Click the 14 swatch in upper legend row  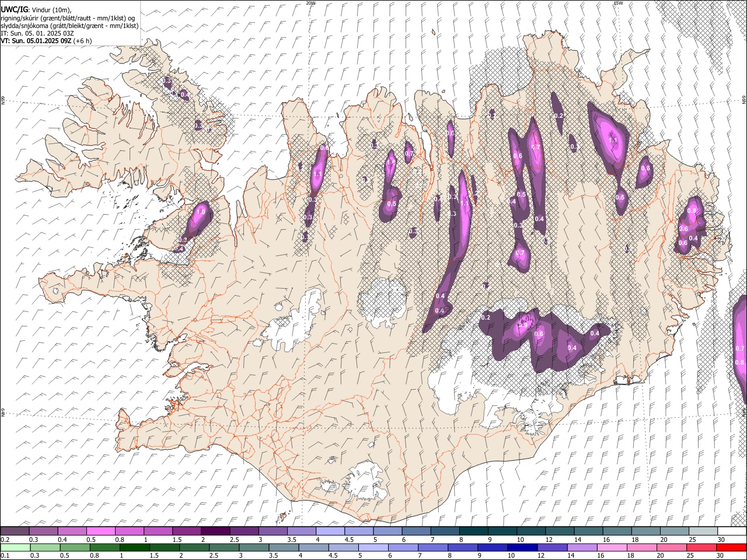(588, 531)
